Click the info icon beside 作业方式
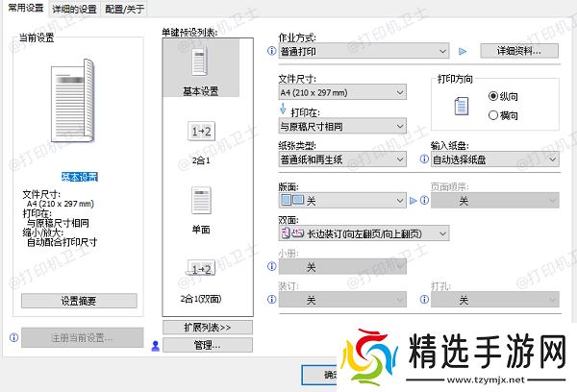 click(x=271, y=51)
